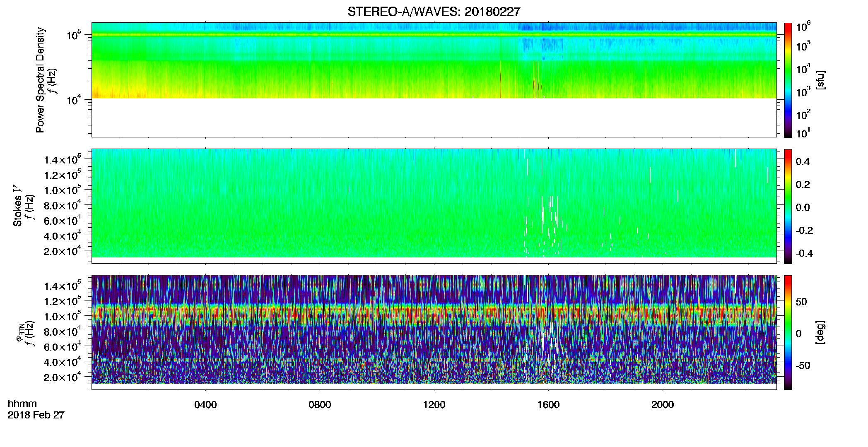
Task: Click the -50 label on degree colorbar
Action: (804, 365)
